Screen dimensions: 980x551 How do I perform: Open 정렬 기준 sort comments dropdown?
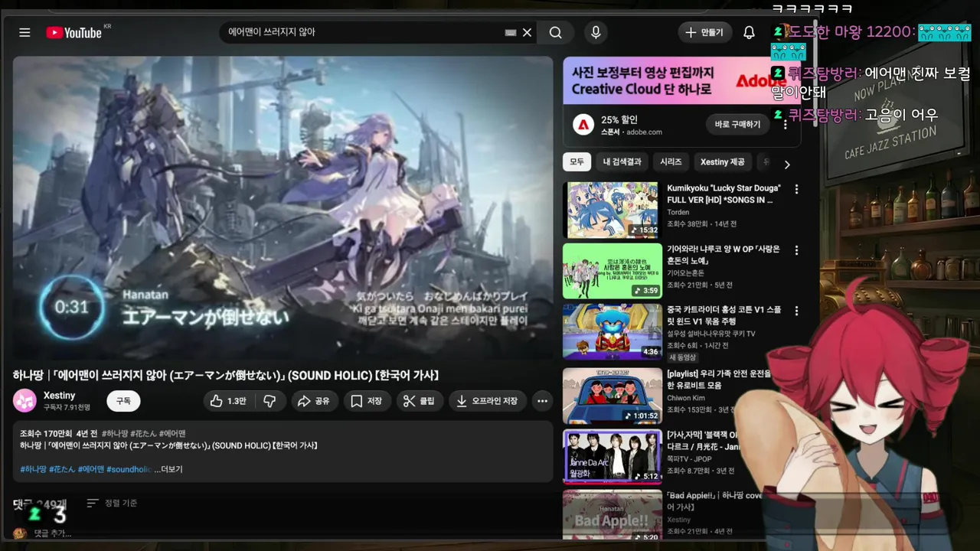pos(112,503)
